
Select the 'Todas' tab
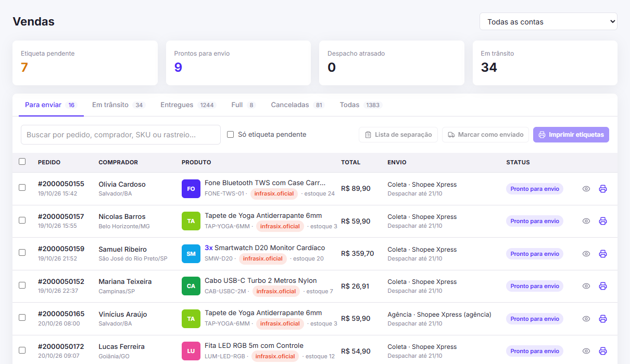(x=361, y=105)
